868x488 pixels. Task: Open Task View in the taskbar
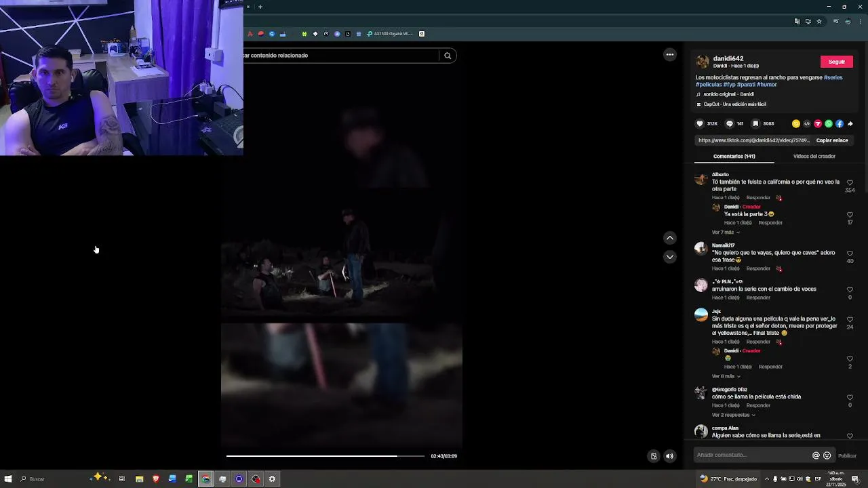(122, 479)
